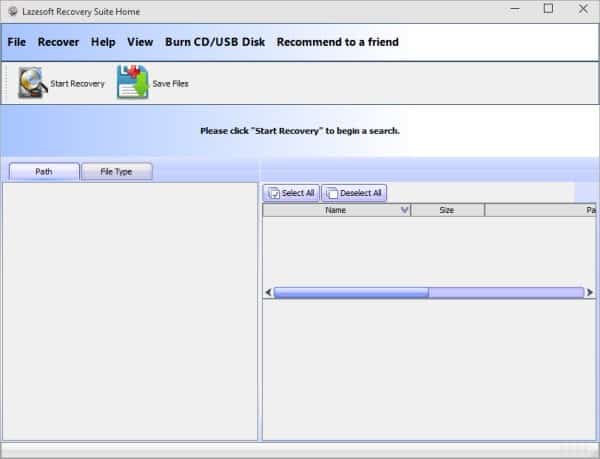
Task: Switch to the File Type tab
Action: [x=117, y=172]
